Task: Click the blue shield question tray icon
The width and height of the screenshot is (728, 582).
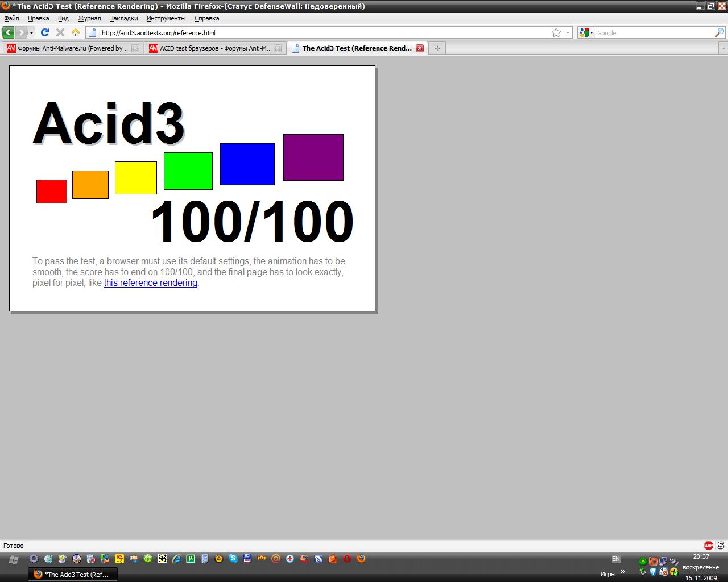Action: (653, 572)
